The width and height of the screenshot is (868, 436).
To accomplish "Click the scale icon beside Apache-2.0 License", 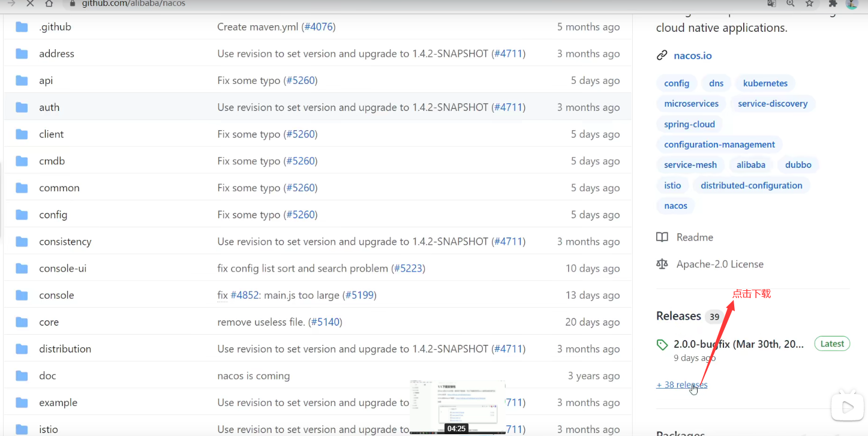I will (662, 264).
